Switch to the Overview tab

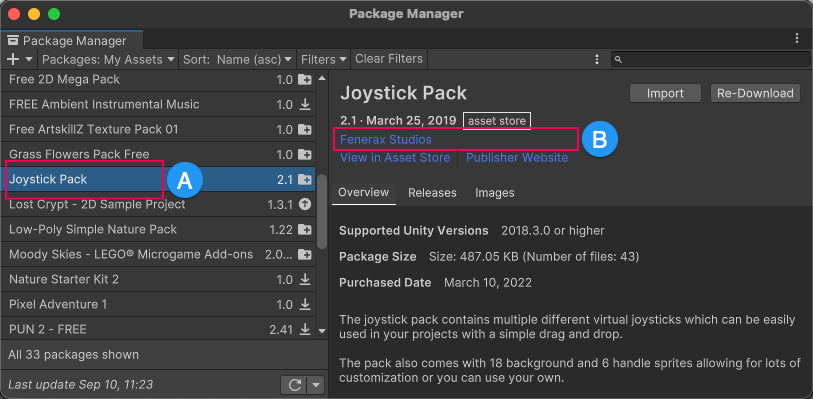[x=363, y=193]
